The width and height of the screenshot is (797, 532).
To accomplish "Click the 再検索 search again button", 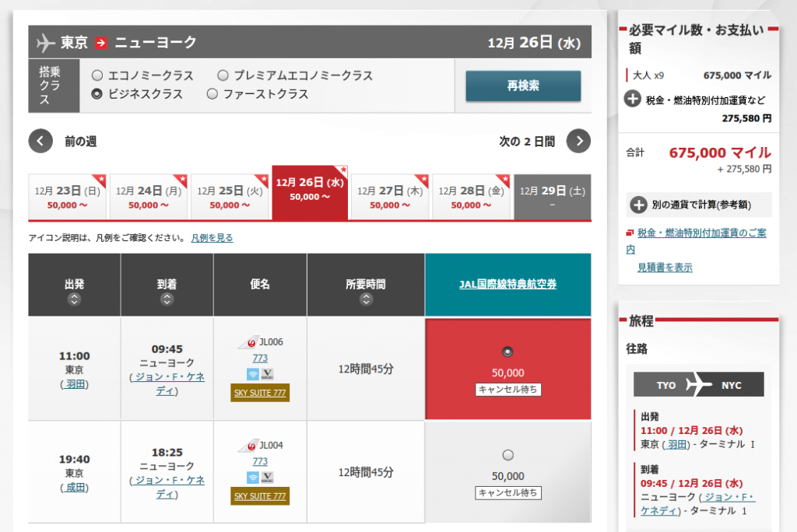I will 523,86.
